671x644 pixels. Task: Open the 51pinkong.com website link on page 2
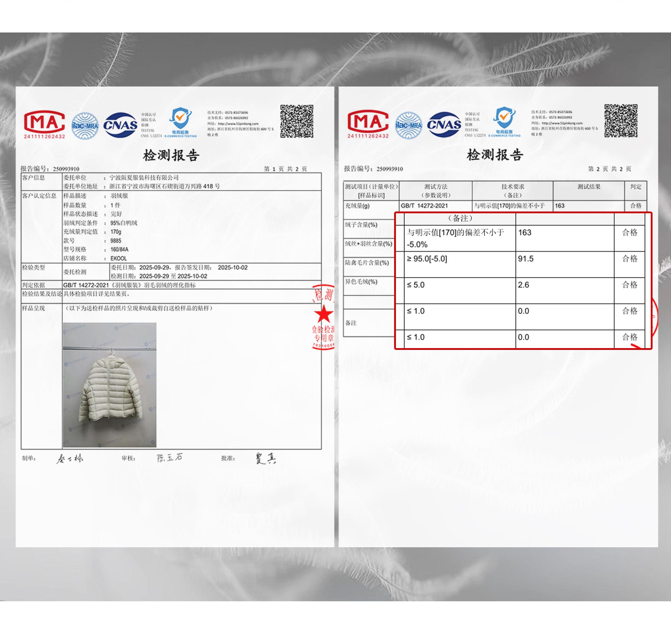[x=562, y=123]
